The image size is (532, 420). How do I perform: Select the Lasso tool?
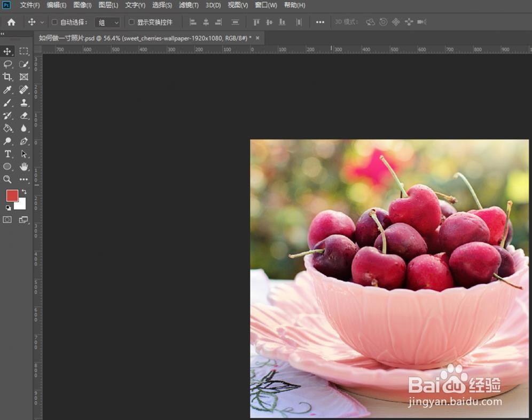(x=7, y=64)
